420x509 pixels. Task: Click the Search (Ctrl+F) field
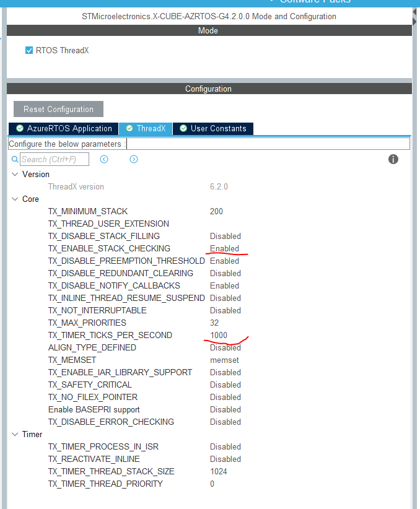pos(55,159)
